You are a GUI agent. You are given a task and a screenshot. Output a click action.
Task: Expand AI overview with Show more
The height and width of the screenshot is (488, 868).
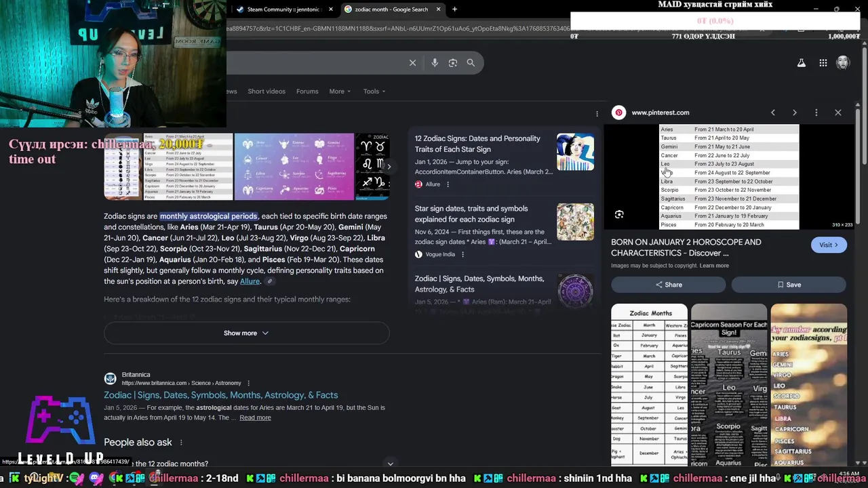coord(246,333)
